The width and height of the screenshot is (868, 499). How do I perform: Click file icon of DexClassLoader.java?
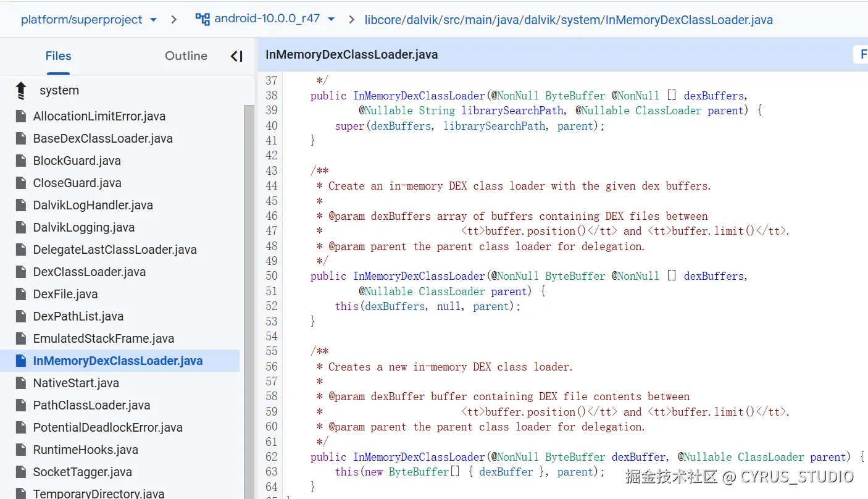20,272
